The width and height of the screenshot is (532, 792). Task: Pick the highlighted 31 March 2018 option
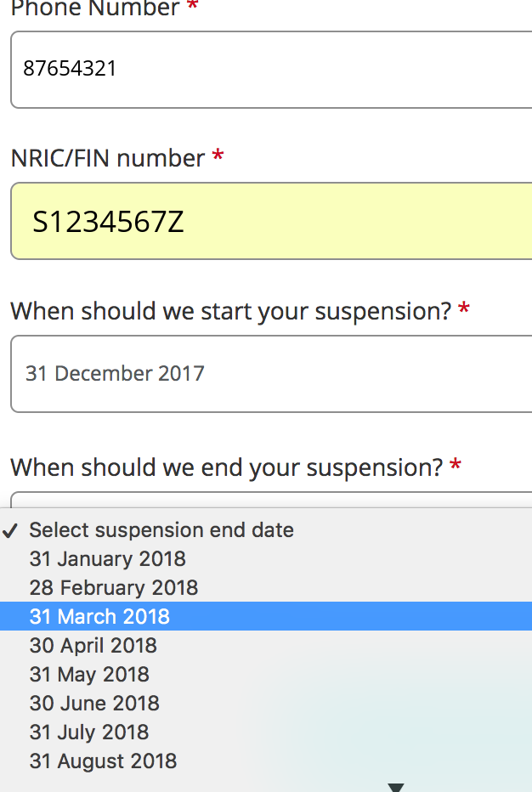[99, 617]
